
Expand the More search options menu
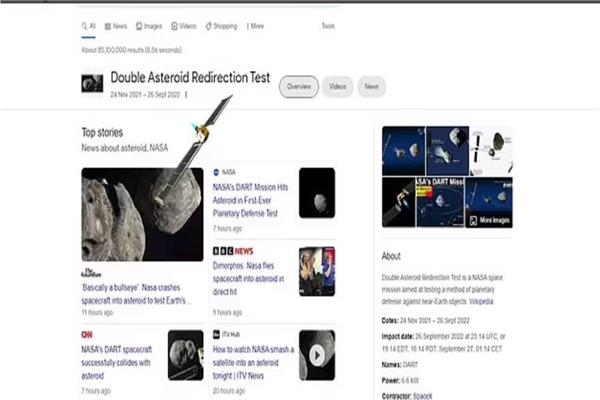[x=255, y=26]
